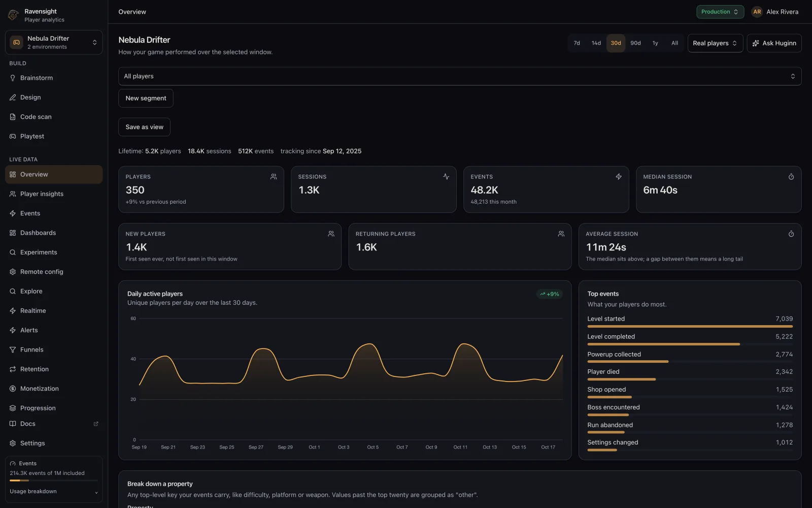Click the Level completed bar in Top events
Viewport: 812px width, 508px height.
coord(690,344)
